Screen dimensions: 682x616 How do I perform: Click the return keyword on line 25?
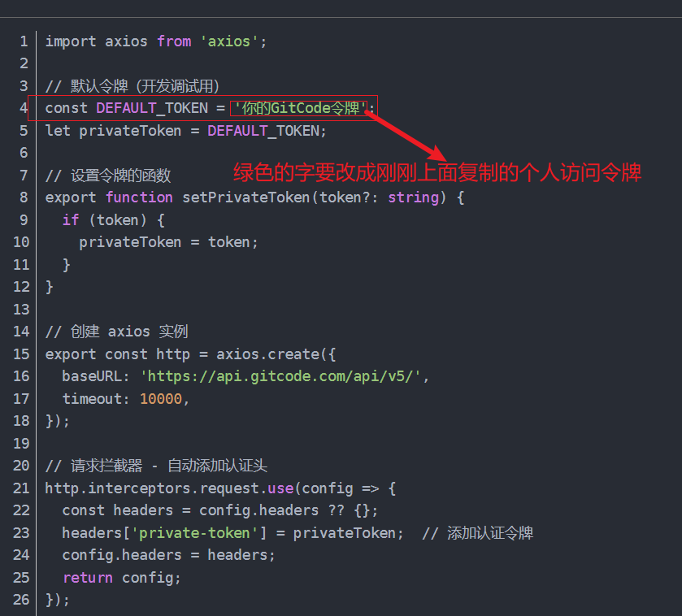pos(88,577)
